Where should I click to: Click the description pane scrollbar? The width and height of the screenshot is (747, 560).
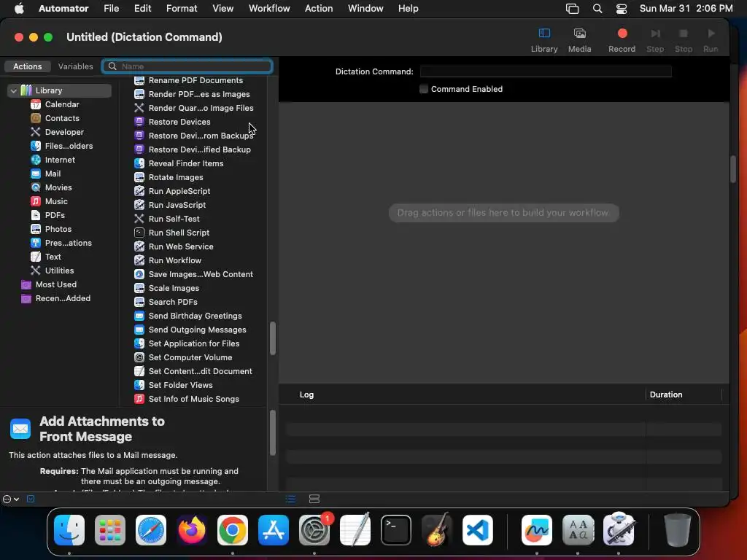click(x=273, y=433)
